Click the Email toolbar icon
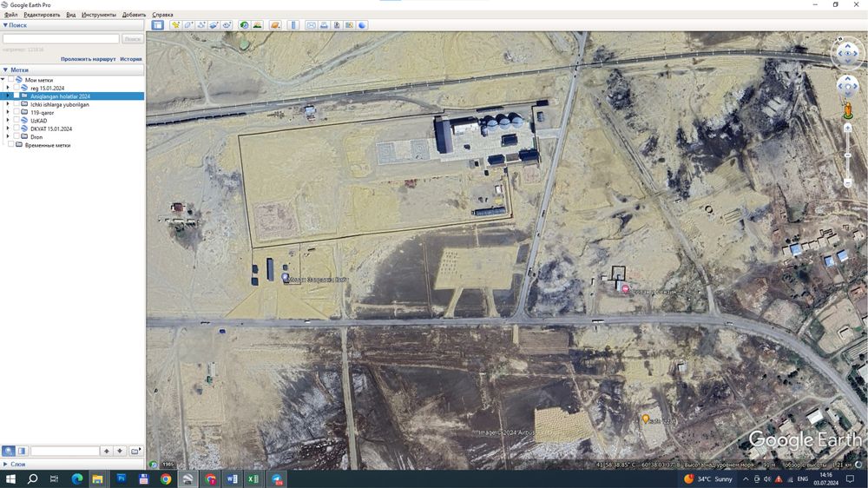This screenshot has width=868, height=488. click(x=311, y=25)
